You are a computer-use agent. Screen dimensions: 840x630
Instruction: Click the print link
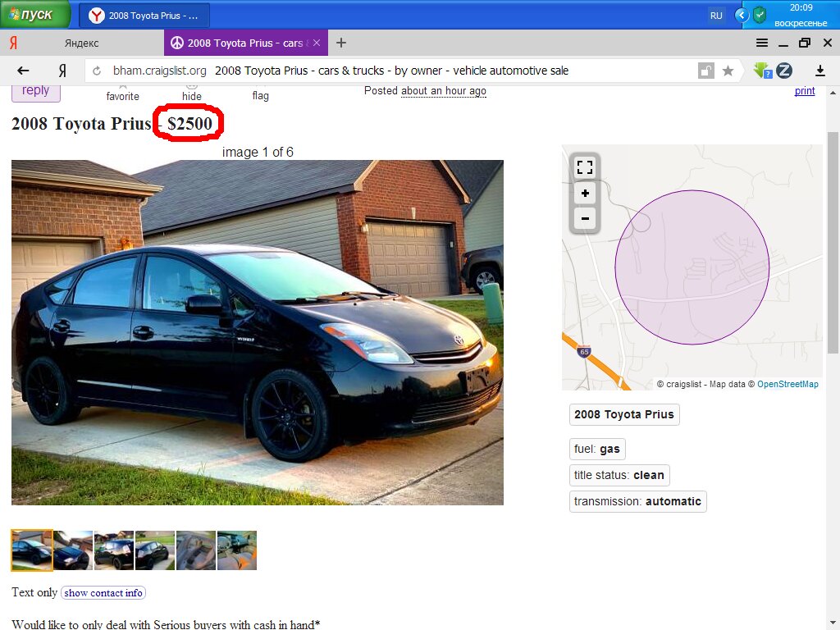pyautogui.click(x=805, y=91)
